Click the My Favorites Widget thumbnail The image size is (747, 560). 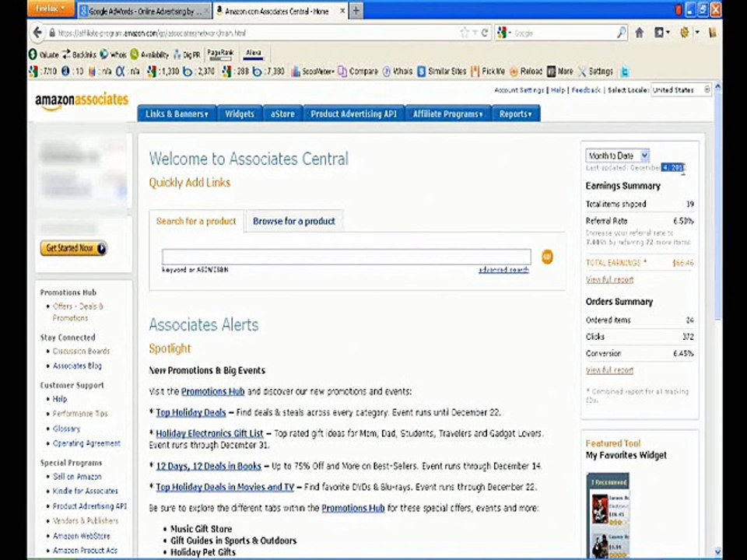pyautogui.click(x=608, y=515)
